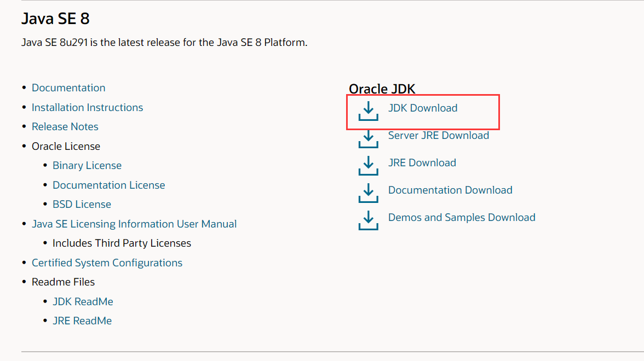The image size is (644, 361).
Task: Select the JDK Download link inside the red box
Action: 423,108
